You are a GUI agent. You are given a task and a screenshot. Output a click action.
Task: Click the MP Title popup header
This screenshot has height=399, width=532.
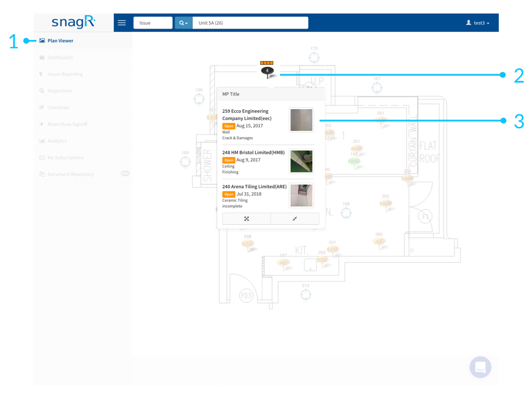(x=271, y=94)
